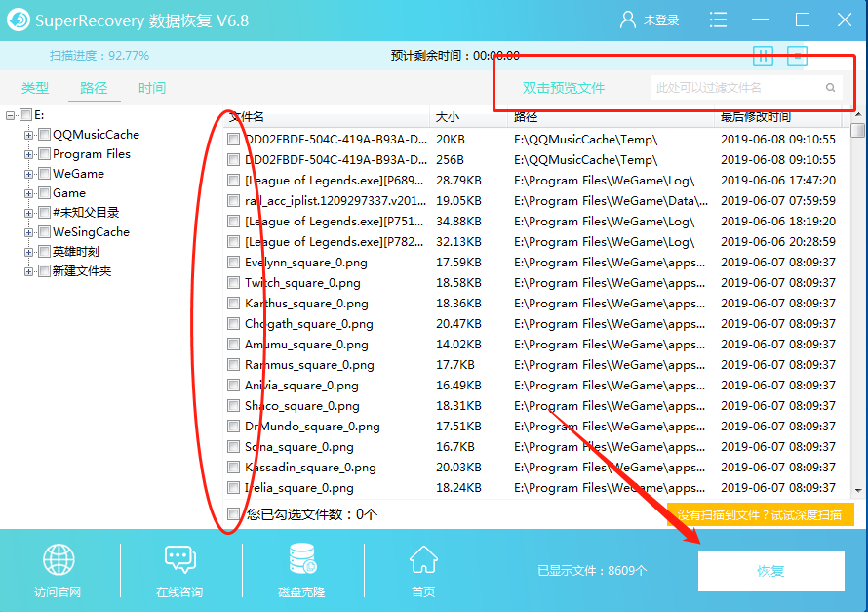Select the checkbox for Evelynn_square_0.png
Viewport: 868px width, 612px height.
[232, 263]
